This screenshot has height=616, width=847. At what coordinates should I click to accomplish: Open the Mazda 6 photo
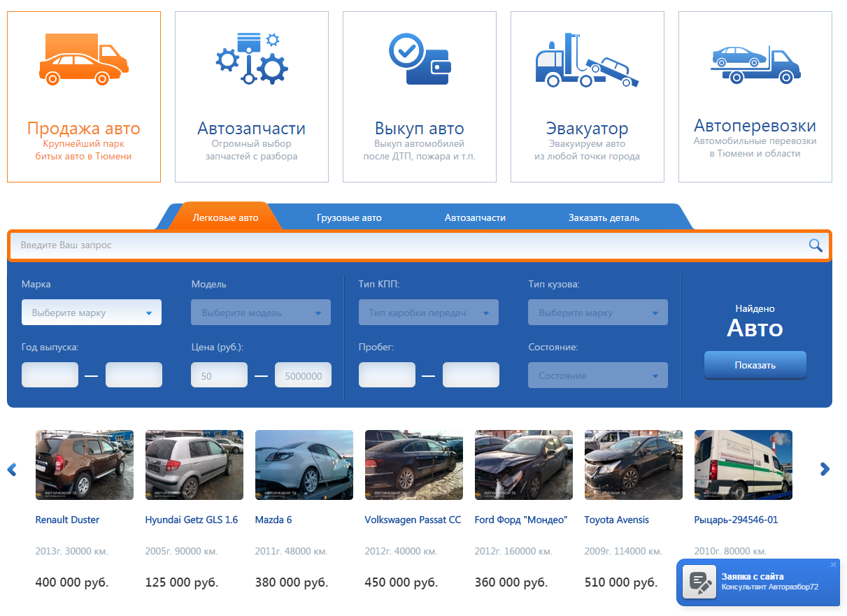click(x=304, y=465)
